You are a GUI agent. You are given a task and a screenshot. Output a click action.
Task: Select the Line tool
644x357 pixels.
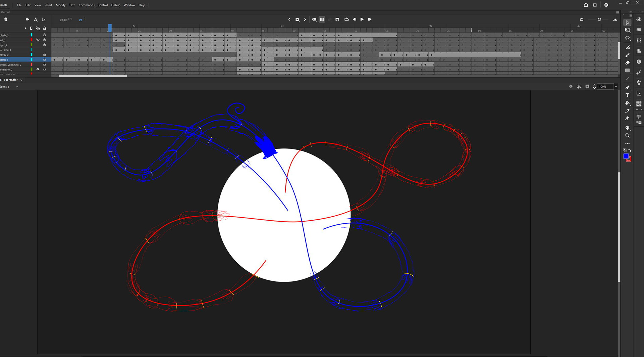pos(627,78)
